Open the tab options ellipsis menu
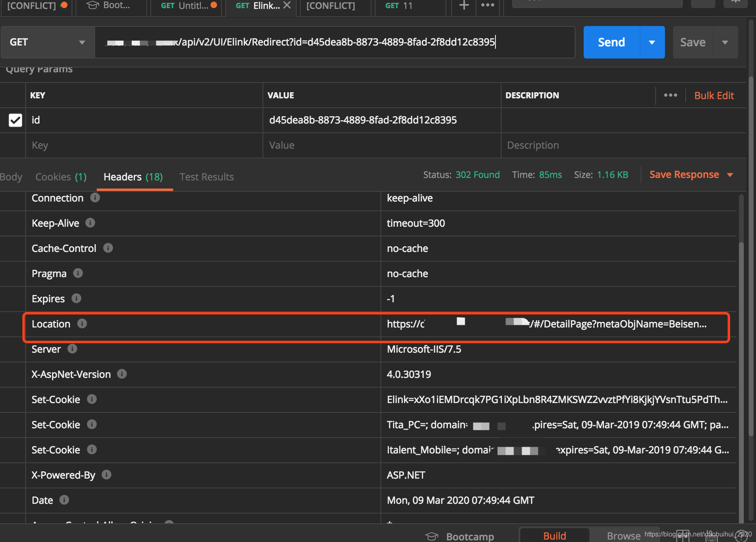 (487, 5)
